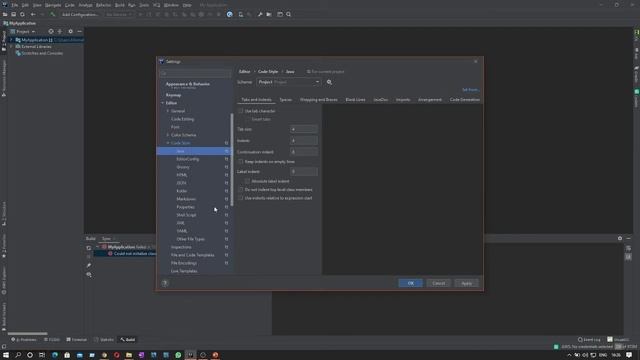Click Build panel pin icon
The height and width of the screenshot is (360, 640).
tap(89, 265)
